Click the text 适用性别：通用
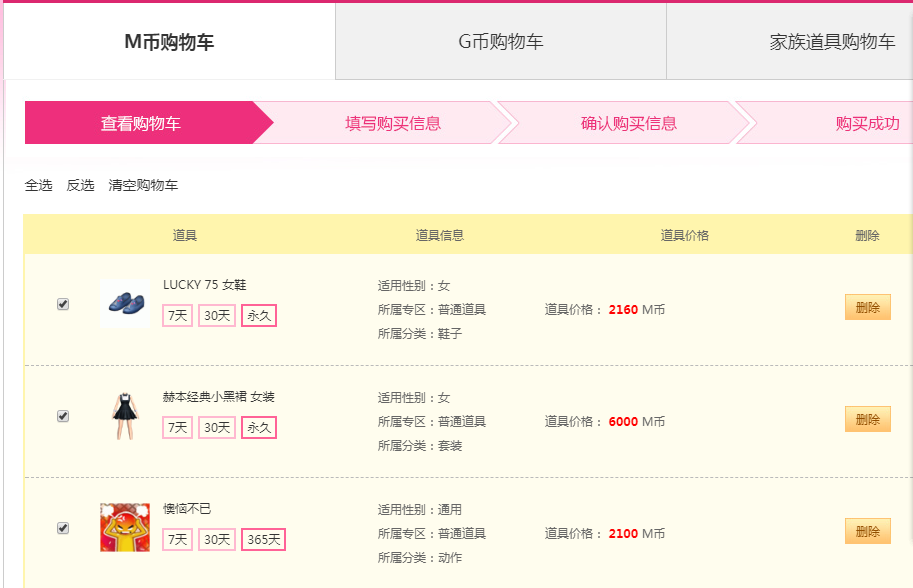This screenshot has width=913, height=588. (x=420, y=509)
